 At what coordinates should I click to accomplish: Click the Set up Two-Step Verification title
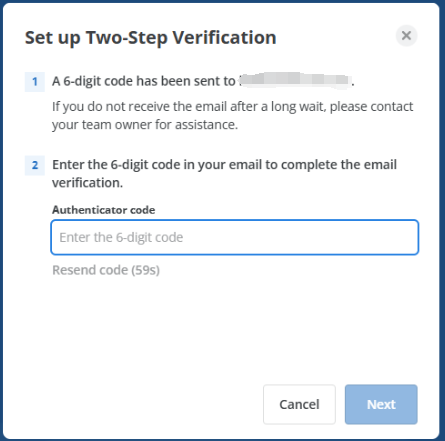click(x=151, y=38)
